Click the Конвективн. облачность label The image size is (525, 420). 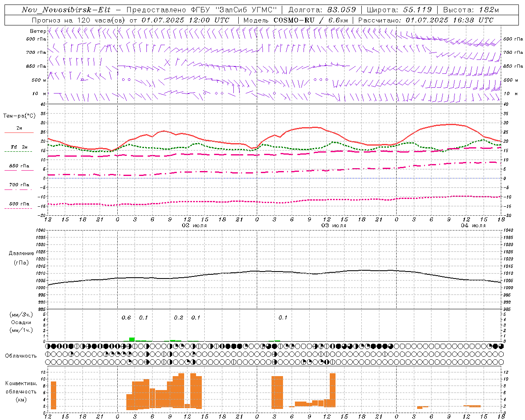click(x=21, y=388)
